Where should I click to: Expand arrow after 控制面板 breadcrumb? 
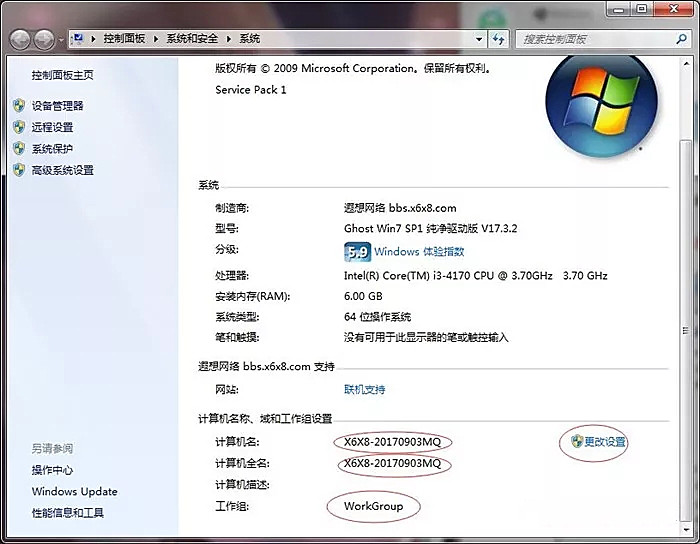tap(156, 39)
